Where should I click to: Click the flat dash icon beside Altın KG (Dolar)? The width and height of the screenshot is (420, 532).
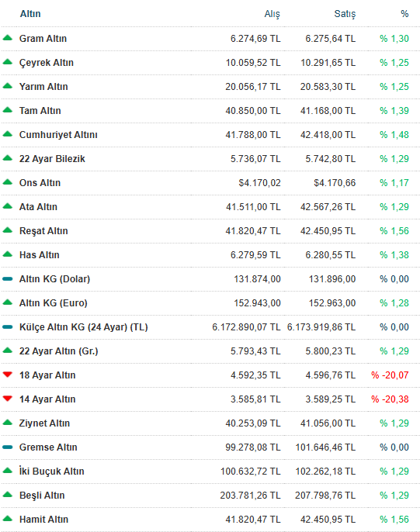pyautogui.click(x=7, y=279)
